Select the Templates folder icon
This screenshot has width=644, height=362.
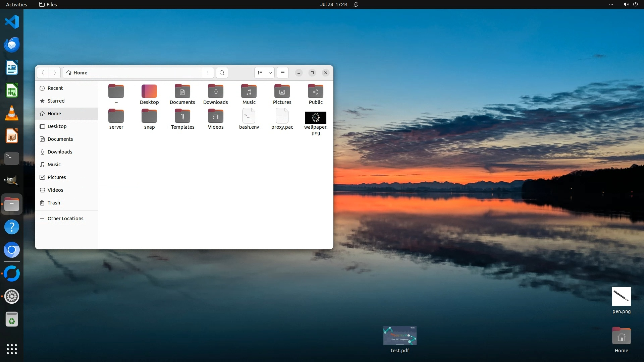(x=182, y=116)
